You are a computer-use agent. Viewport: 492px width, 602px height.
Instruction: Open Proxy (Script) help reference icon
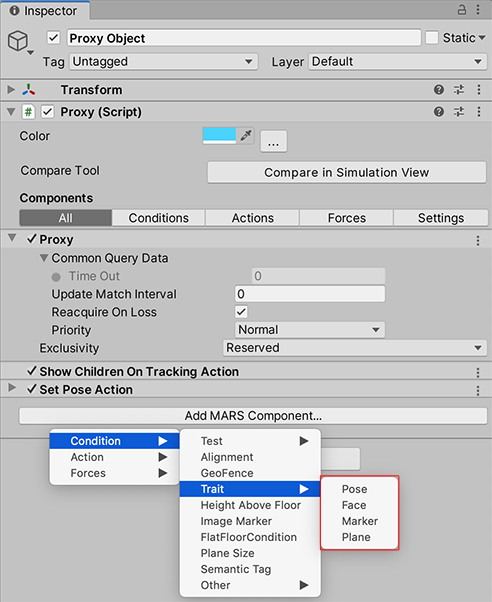coord(439,112)
